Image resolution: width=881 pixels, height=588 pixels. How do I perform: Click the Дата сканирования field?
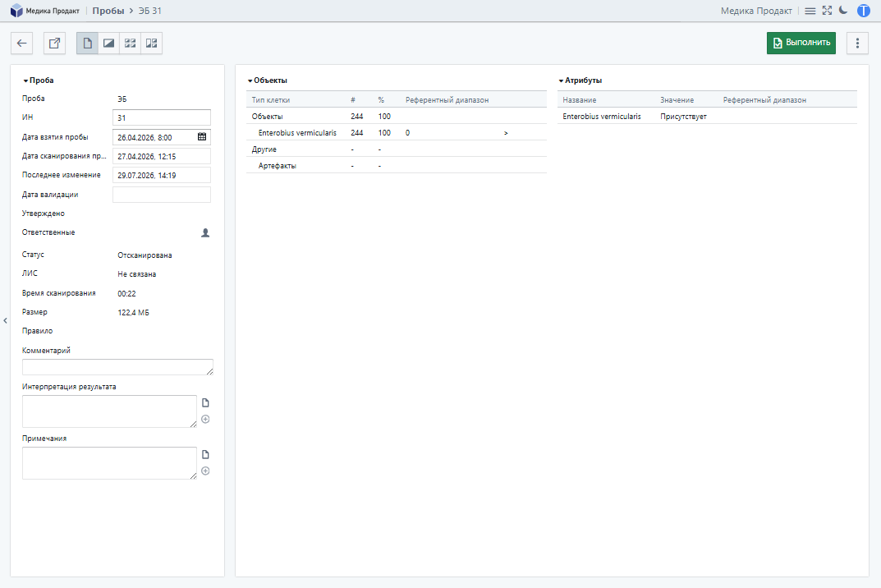click(x=162, y=156)
